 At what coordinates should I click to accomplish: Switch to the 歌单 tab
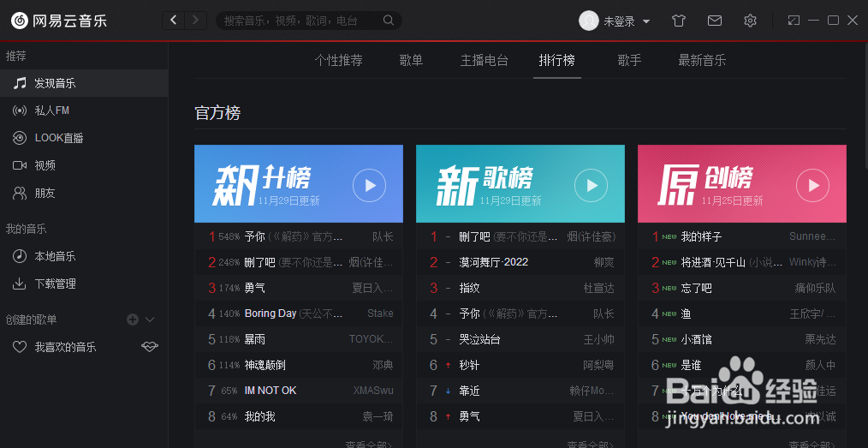[x=411, y=60]
